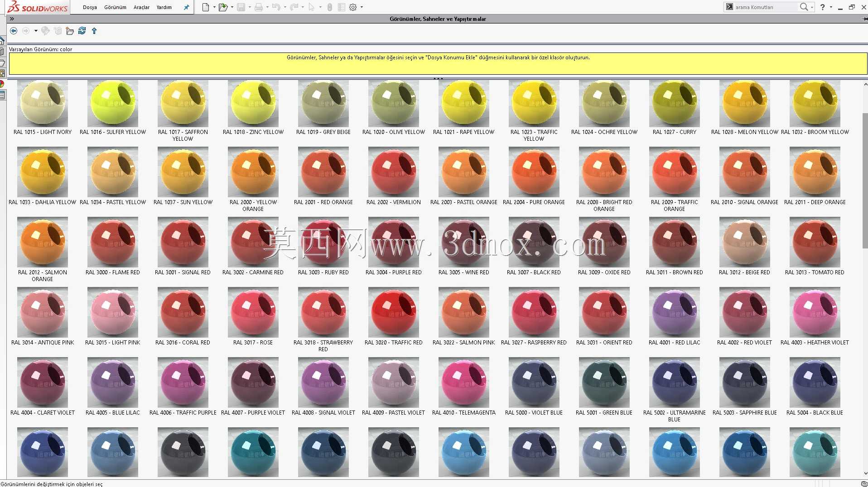The width and height of the screenshot is (868, 487).
Task: Click the Save icon
Action: tap(241, 7)
